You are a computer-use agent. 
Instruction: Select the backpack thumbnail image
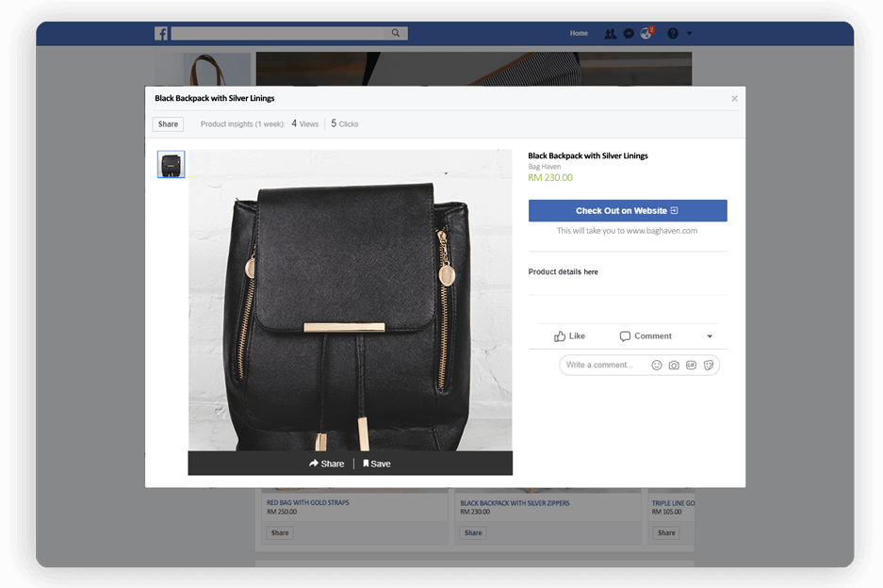[172, 165]
